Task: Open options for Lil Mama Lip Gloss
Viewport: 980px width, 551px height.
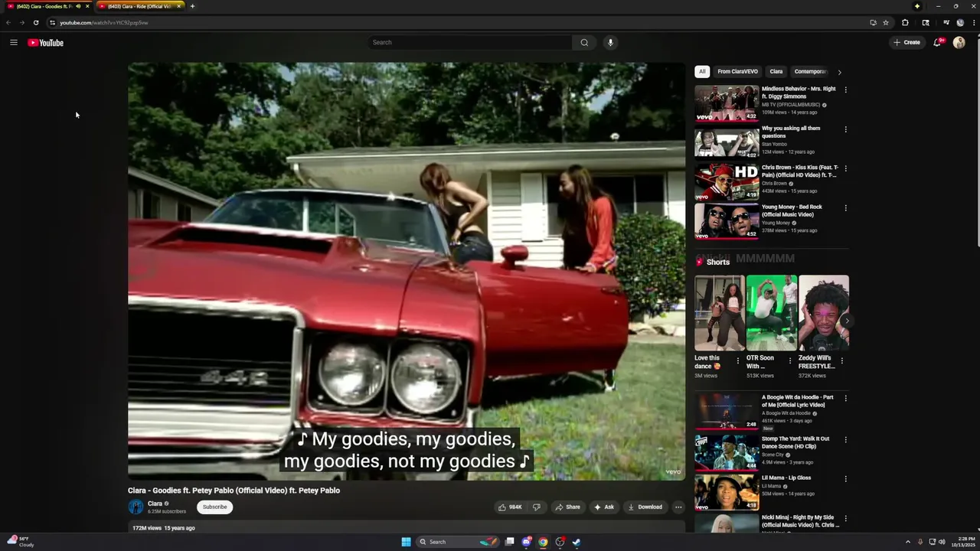Action: click(845, 479)
